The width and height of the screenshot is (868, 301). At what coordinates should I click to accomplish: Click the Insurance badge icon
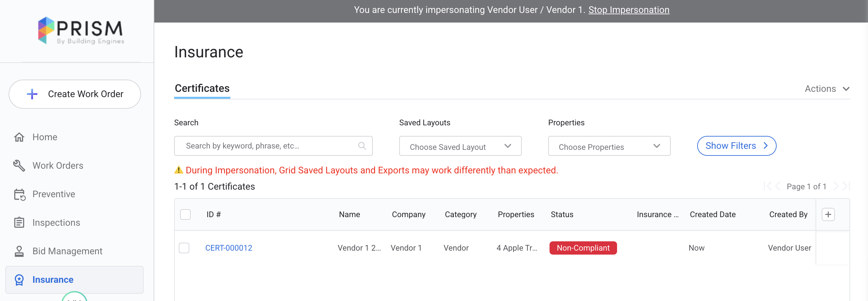point(19,280)
